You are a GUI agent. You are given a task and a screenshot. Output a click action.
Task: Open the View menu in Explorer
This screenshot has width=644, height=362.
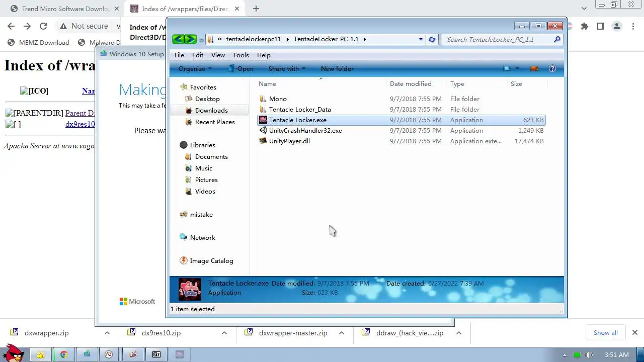(218, 55)
